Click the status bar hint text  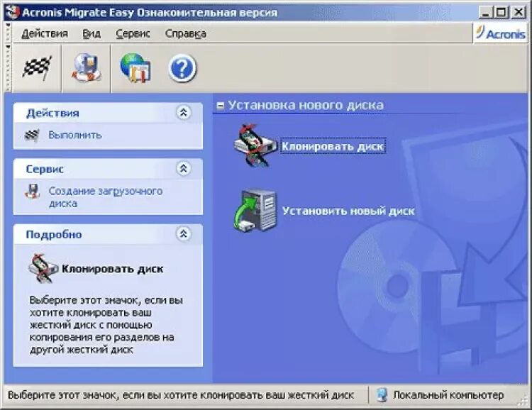point(180,395)
